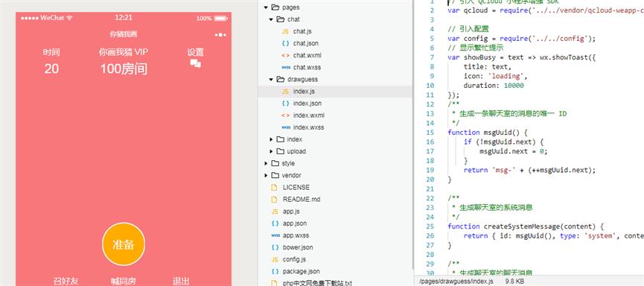Open config.js file
The height and width of the screenshot is (286, 644).
[294, 260]
